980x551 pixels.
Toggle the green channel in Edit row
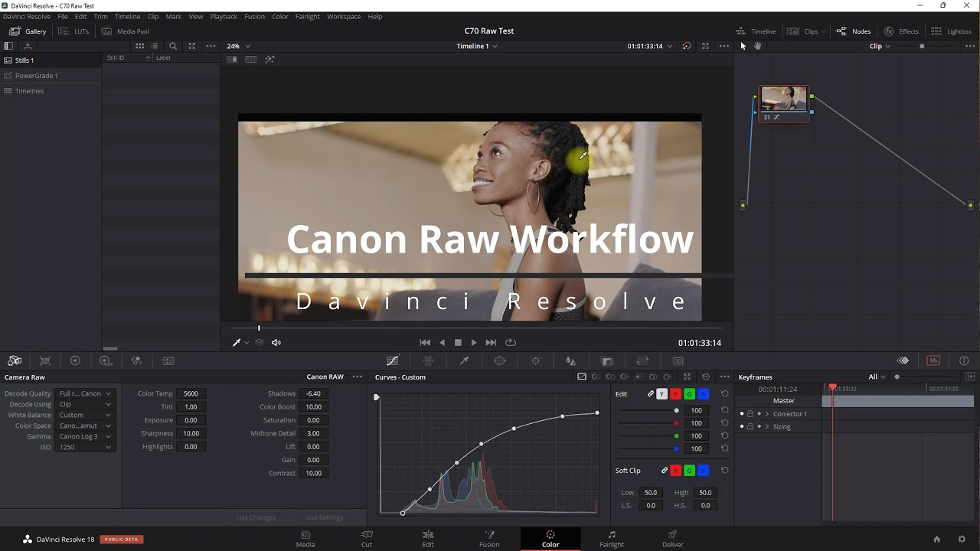click(x=690, y=394)
